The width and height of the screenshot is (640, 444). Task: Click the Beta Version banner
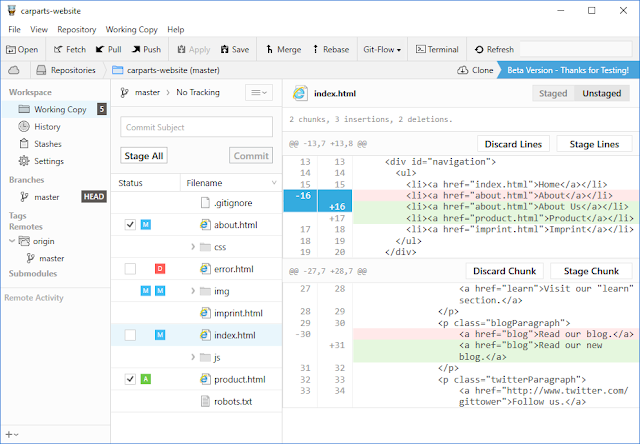568,70
